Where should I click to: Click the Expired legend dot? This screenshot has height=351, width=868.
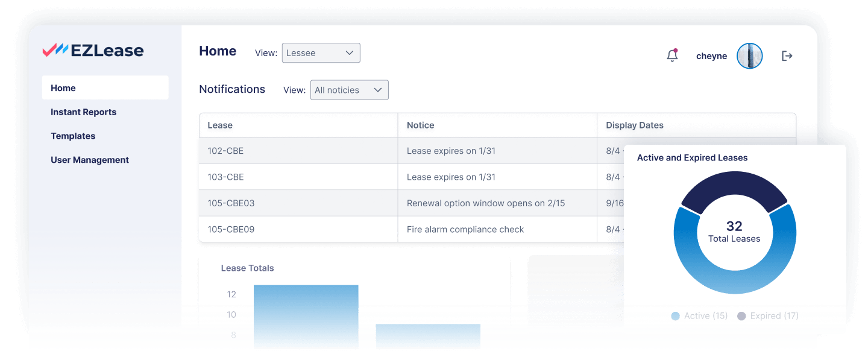click(741, 316)
